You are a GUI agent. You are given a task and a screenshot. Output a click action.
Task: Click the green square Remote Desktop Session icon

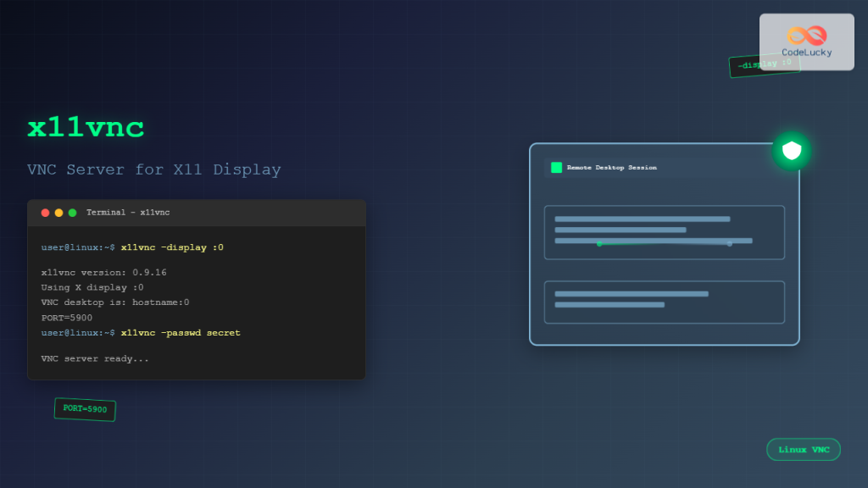coord(556,168)
